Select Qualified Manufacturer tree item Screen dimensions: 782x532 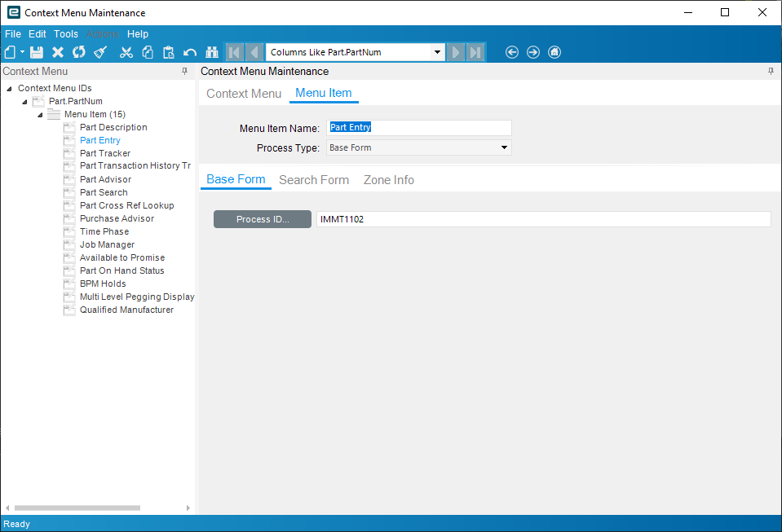126,310
